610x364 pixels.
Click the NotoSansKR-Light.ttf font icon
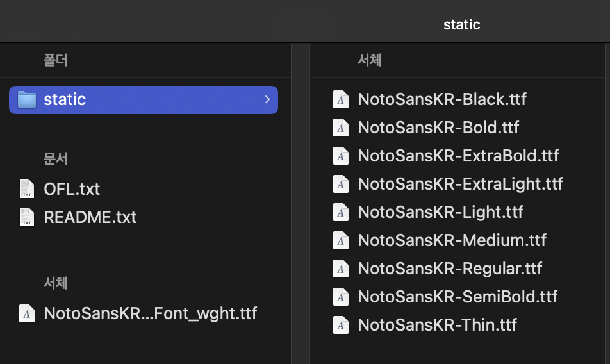coord(341,212)
